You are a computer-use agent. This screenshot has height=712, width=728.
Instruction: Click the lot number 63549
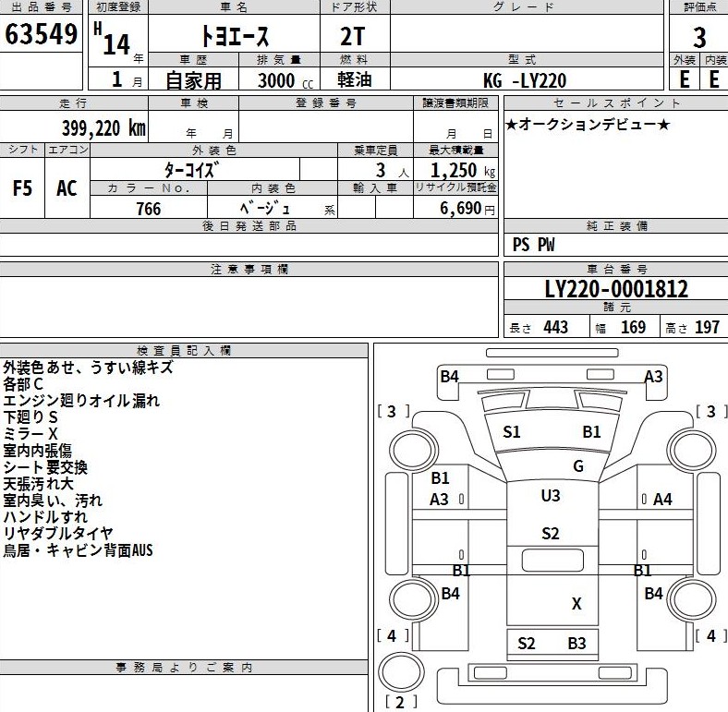click(x=42, y=34)
